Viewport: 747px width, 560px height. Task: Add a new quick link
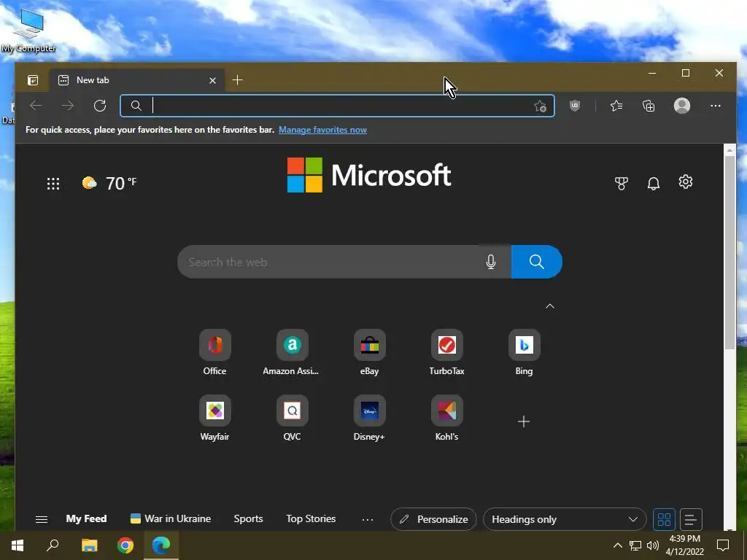pyautogui.click(x=524, y=421)
